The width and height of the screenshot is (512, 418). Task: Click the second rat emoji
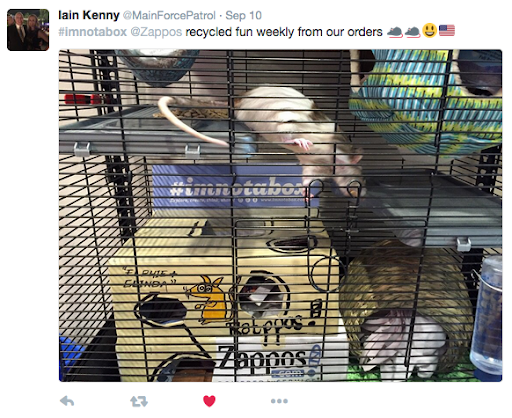(x=412, y=32)
